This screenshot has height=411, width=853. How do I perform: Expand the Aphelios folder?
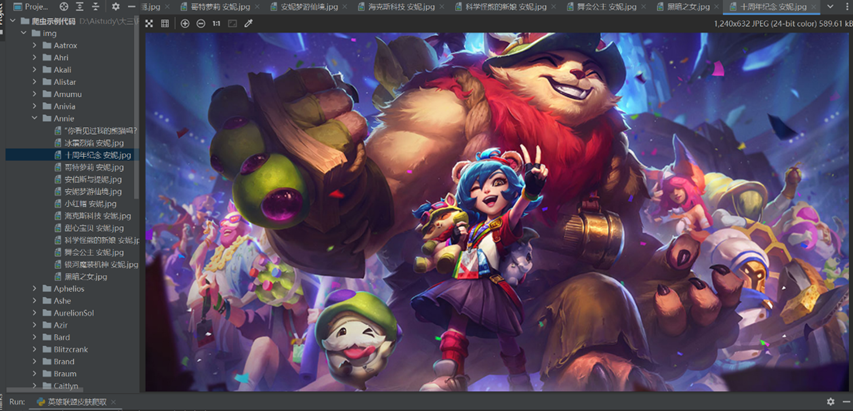pyautogui.click(x=35, y=289)
